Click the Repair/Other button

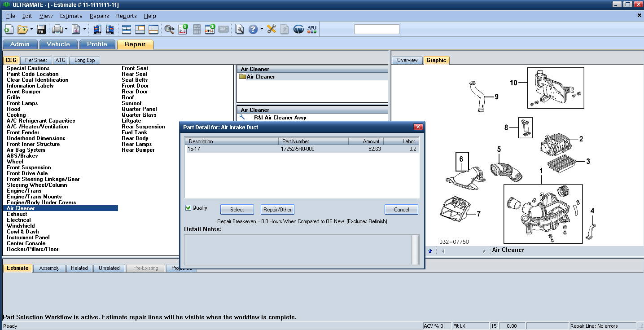coord(277,210)
